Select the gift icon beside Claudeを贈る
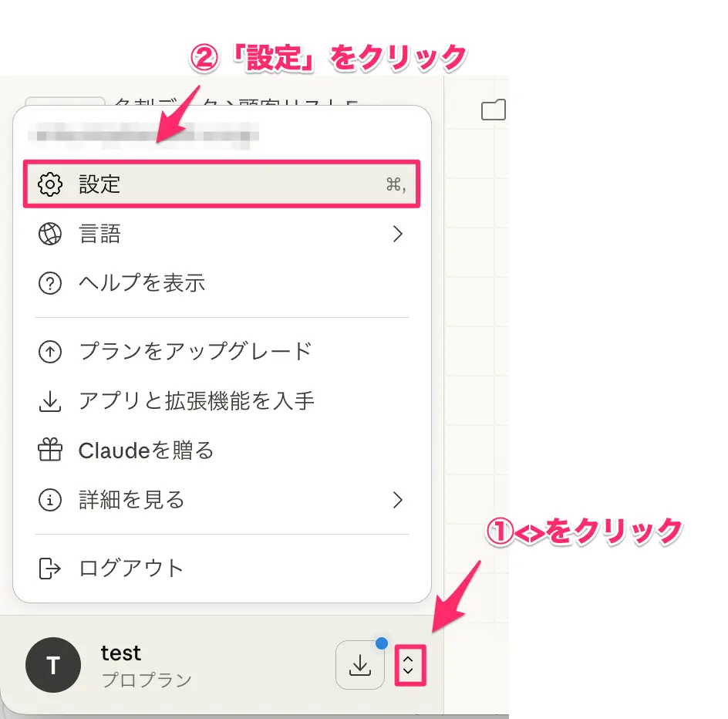This screenshot has height=719, width=728. (x=49, y=451)
